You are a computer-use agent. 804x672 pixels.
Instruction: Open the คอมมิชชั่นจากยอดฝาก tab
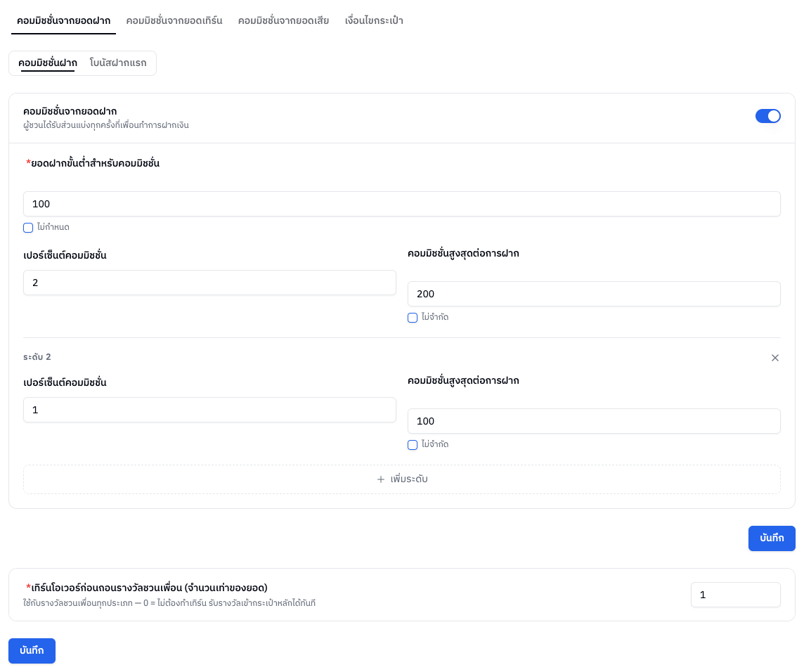63,20
